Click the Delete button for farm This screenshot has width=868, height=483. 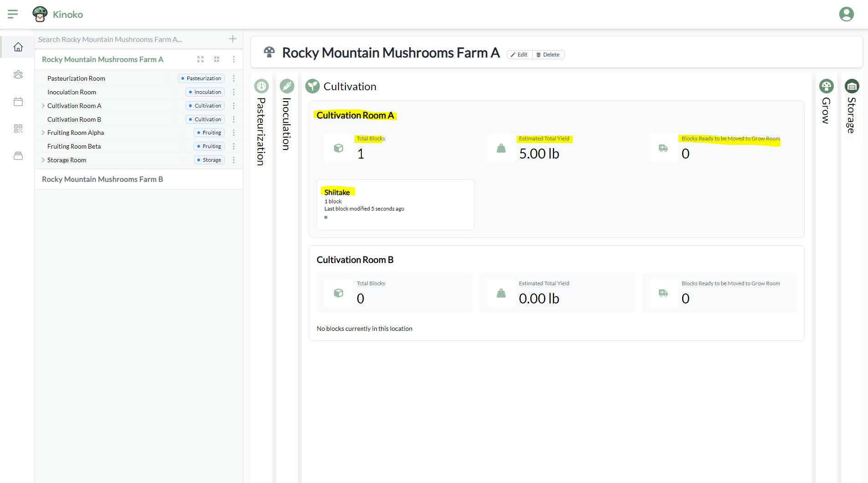click(x=548, y=55)
